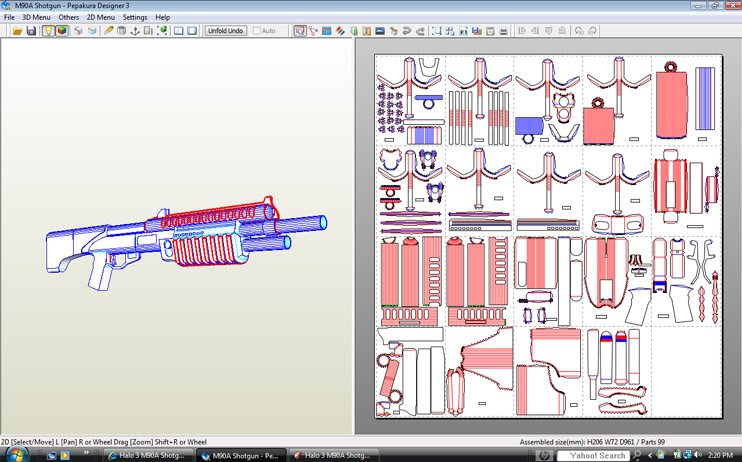The height and width of the screenshot is (462, 742).
Task: Switch to 'Halo 3 M90A Shotg...' Internet Explorer taskbar window
Action: tap(148, 455)
